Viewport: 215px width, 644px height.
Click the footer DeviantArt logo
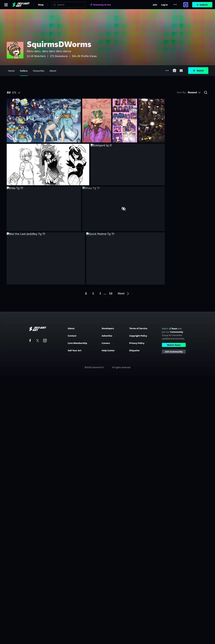(x=38, y=329)
